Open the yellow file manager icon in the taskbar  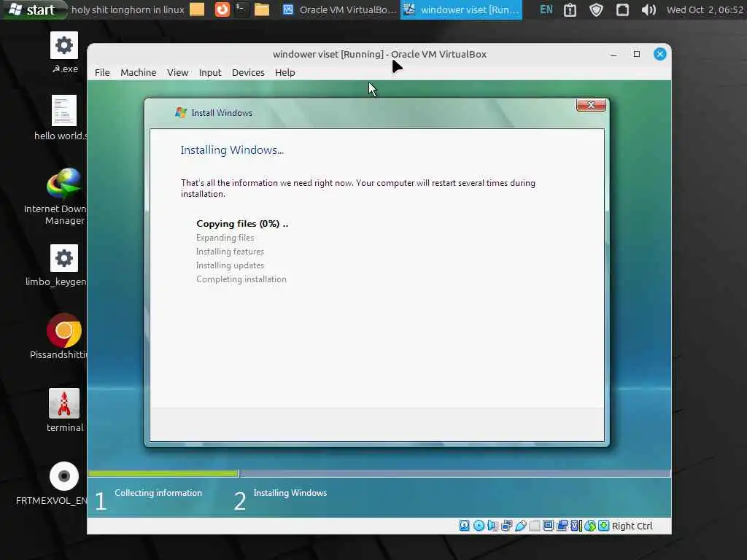point(262,9)
